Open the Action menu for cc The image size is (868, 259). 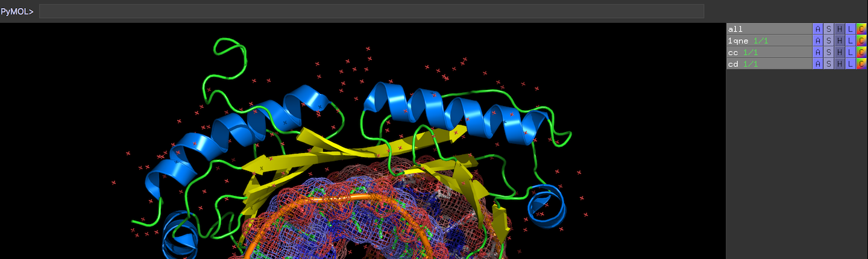(x=818, y=52)
